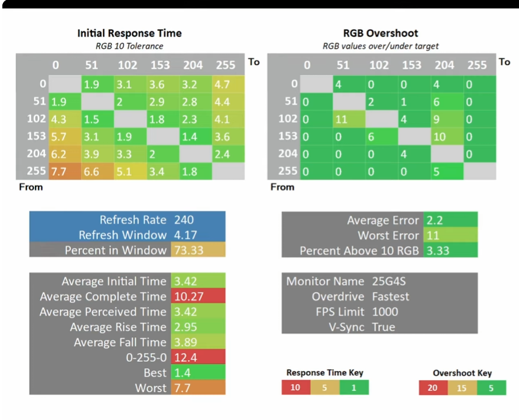This screenshot has width=519, height=420.
Task: Click the 0-255-0 value 12.4
Action: [x=198, y=357]
